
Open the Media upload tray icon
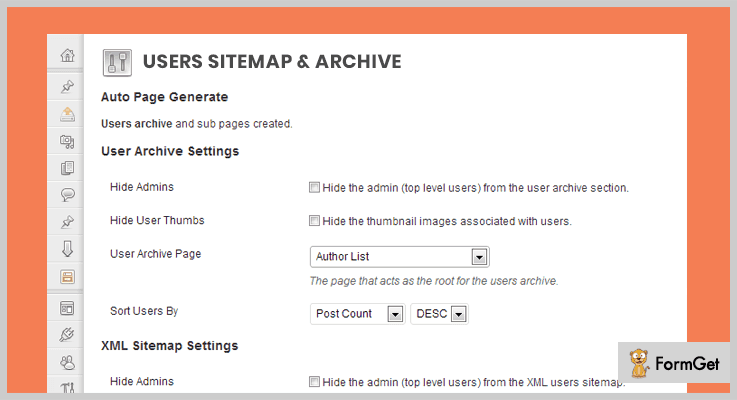pos(67,114)
